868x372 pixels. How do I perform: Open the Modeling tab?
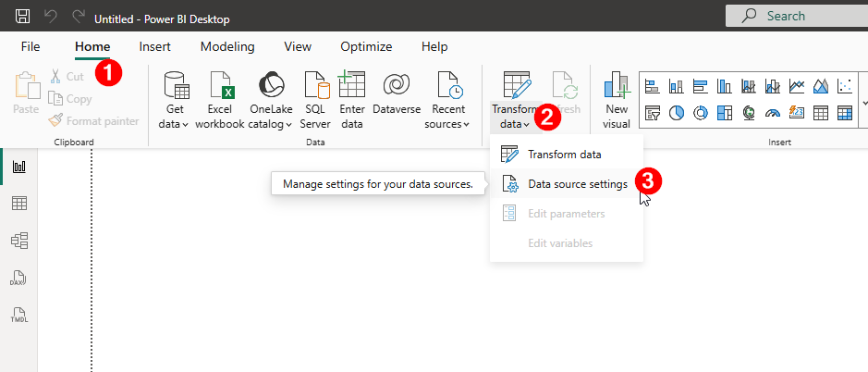tap(227, 46)
